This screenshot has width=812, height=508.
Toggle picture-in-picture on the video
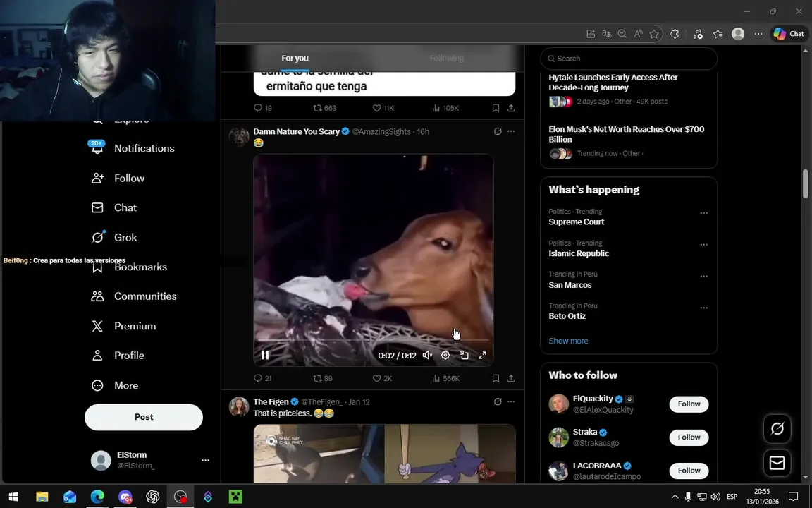click(x=464, y=355)
